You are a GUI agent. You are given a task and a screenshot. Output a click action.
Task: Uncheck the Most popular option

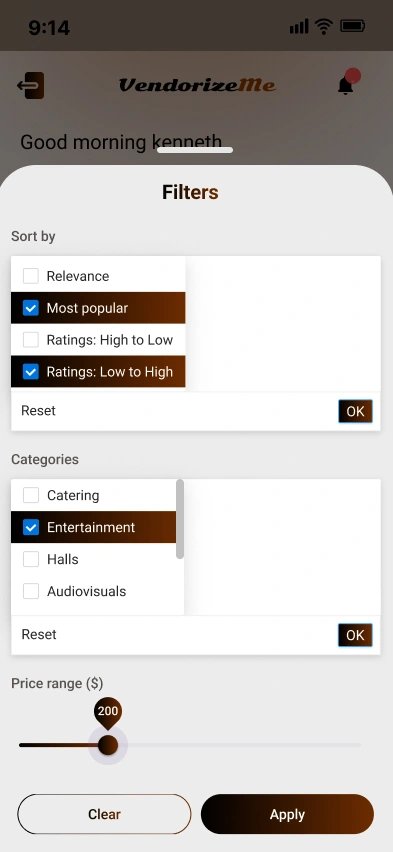(30, 308)
